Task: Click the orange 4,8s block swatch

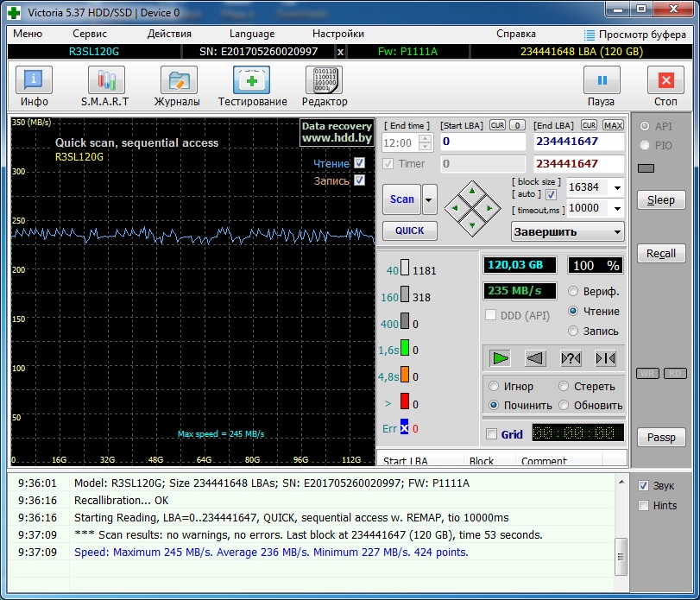Action: [x=405, y=374]
